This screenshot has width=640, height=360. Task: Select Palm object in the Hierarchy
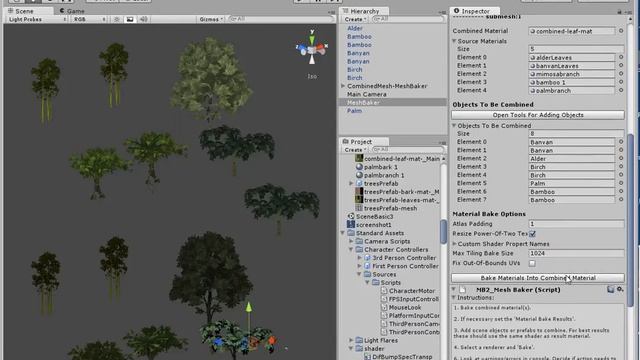354,111
